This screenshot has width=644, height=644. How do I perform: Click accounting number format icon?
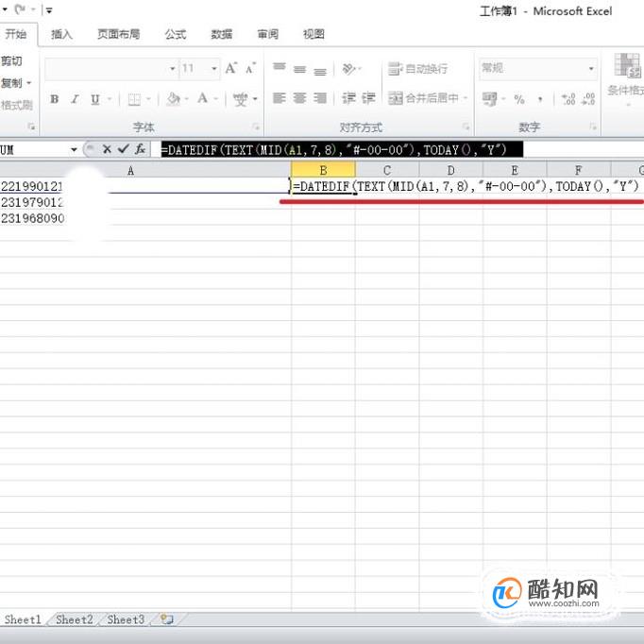point(489,99)
